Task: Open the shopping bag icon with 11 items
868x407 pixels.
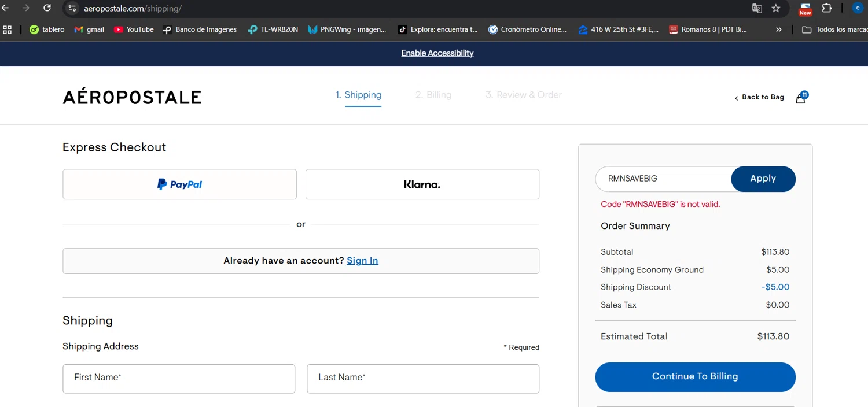Action: point(801,97)
